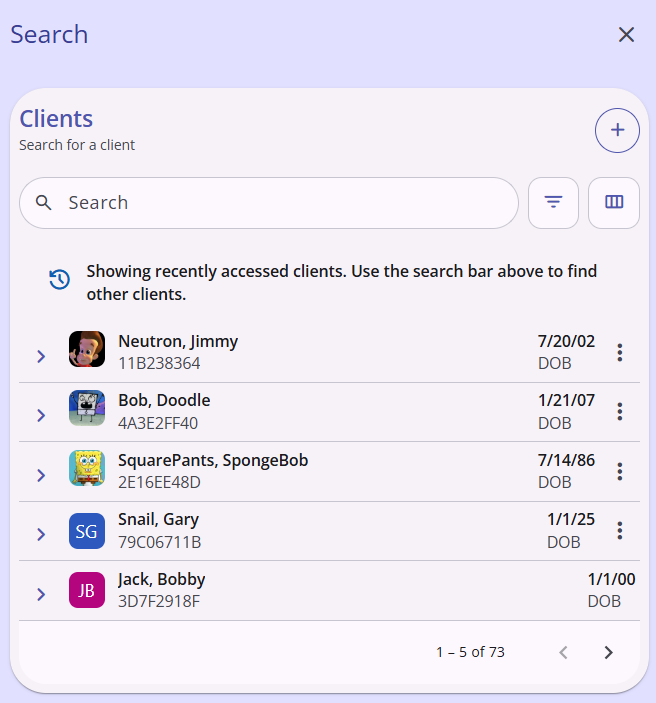Expand the SquarePants, SpongeBob row

(41, 475)
